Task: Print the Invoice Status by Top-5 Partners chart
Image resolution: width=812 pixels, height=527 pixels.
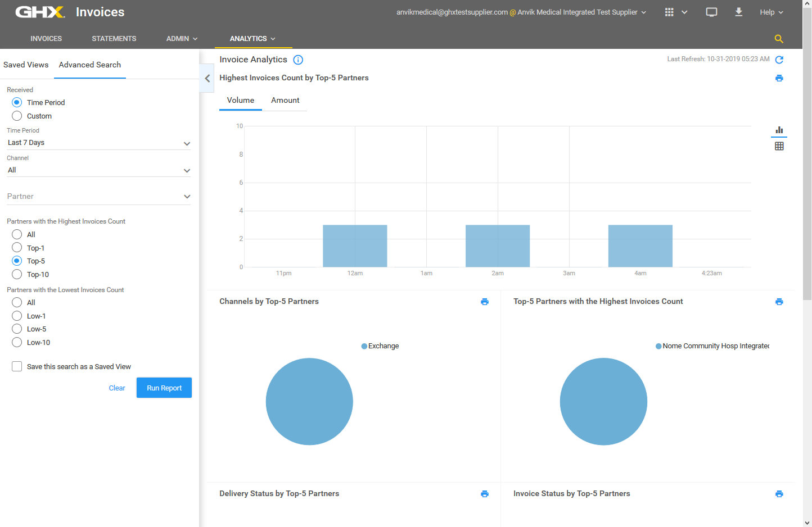Action: [779, 494]
